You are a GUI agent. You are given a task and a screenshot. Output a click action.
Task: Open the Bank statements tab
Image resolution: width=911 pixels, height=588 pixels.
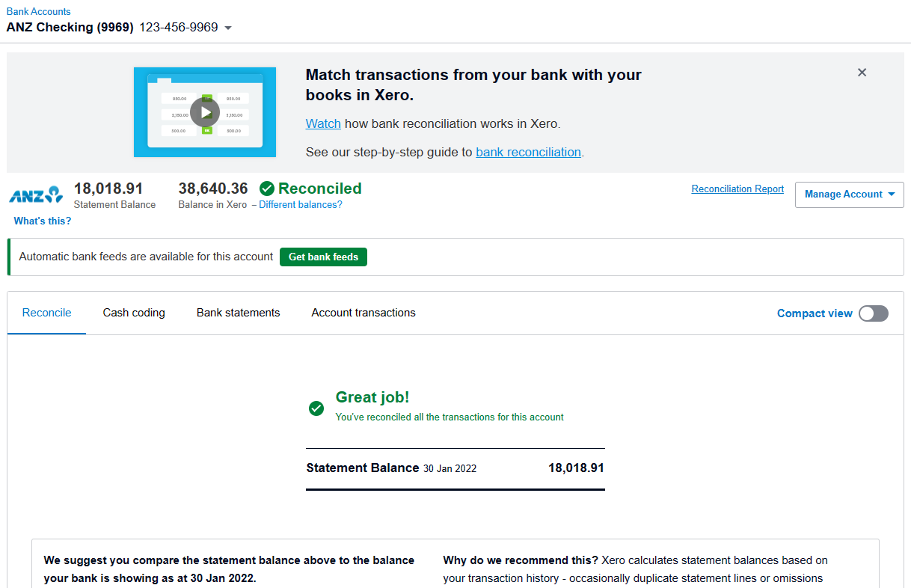[x=238, y=313]
